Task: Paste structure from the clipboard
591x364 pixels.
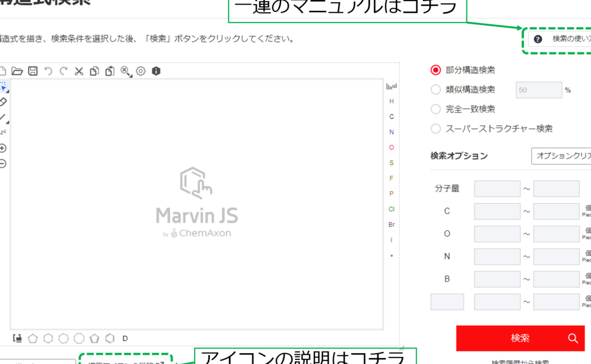Action: point(110,71)
